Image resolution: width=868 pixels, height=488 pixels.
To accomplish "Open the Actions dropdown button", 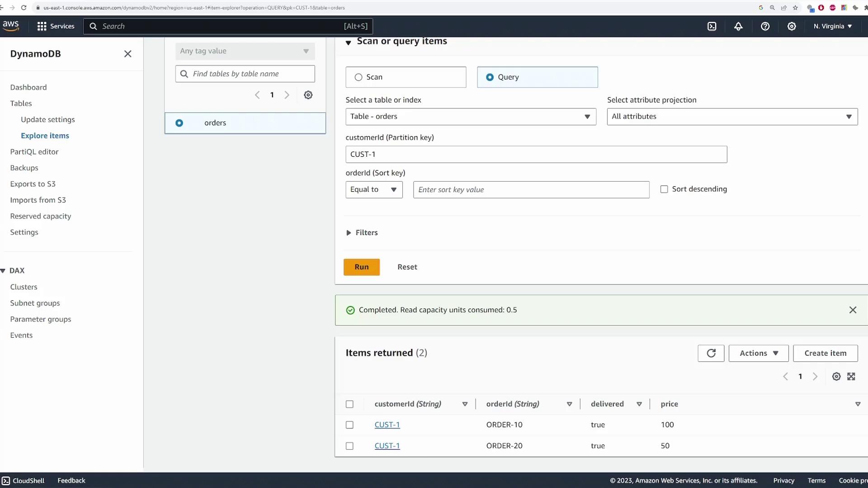I will pos(758,353).
